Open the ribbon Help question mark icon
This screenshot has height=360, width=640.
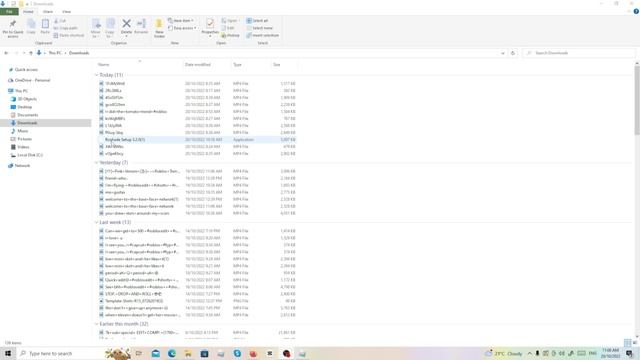(636, 12)
